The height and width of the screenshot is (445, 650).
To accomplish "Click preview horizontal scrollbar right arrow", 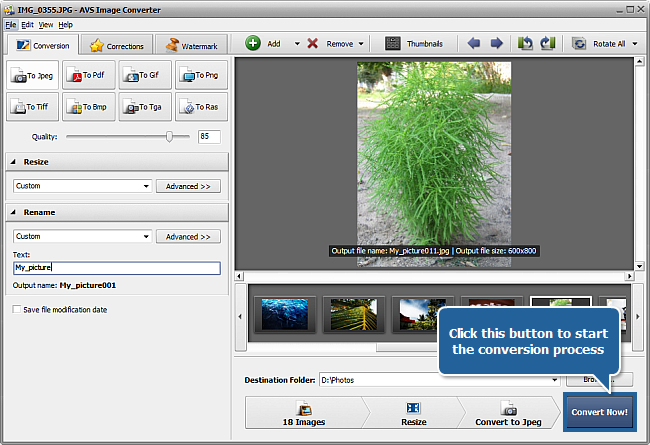I will 629,276.
